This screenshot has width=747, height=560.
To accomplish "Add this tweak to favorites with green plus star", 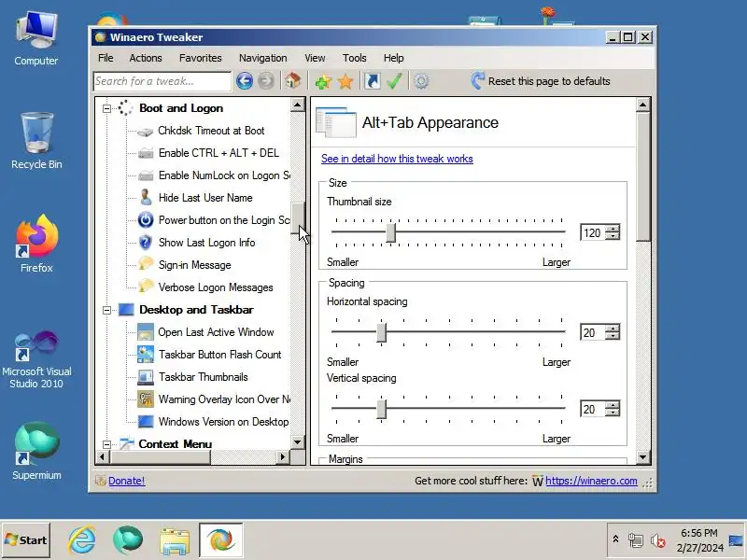I will 323,81.
